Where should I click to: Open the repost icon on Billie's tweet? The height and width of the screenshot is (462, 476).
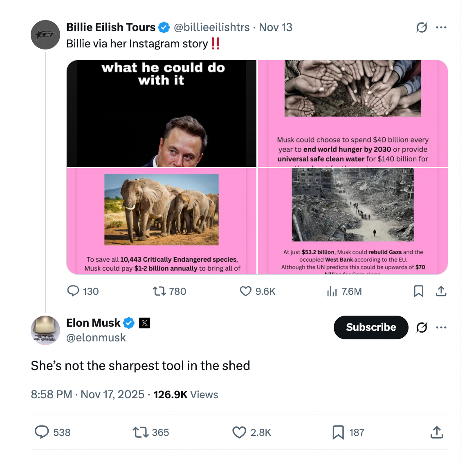(x=159, y=291)
